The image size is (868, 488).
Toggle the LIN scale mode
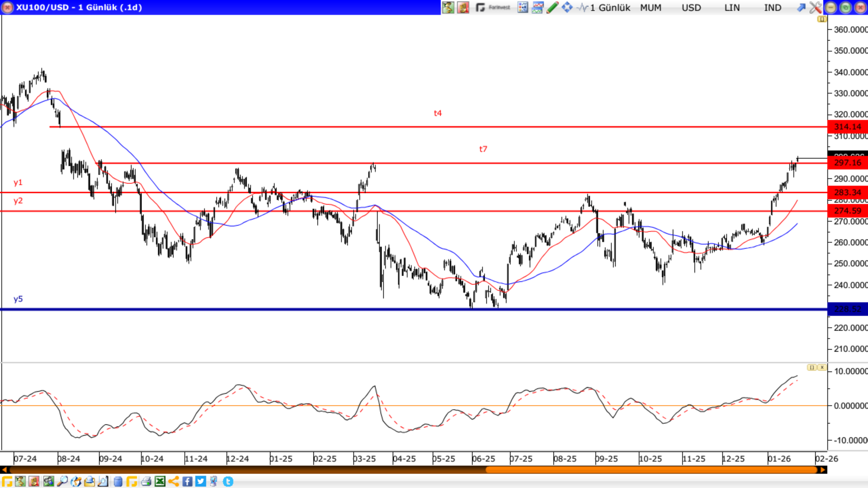pos(732,8)
